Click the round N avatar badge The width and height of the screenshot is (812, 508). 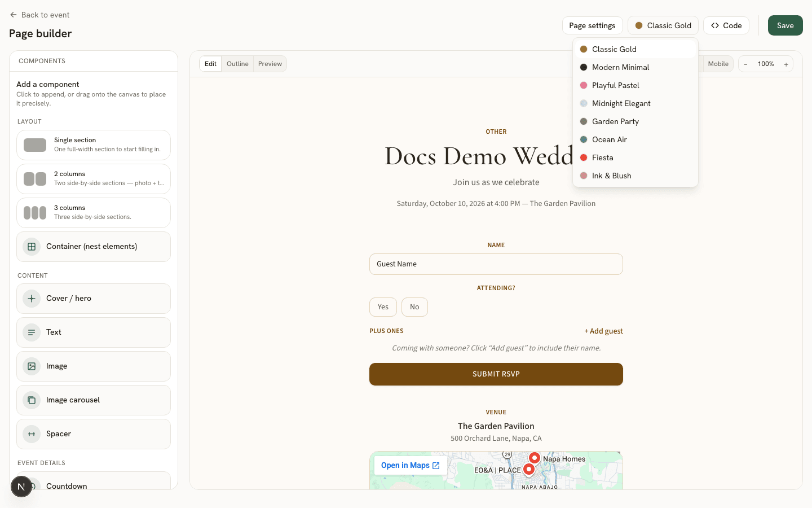coord(21,487)
